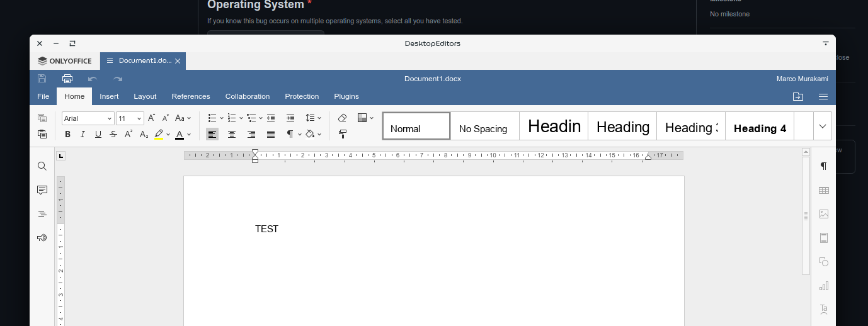This screenshot has height=326, width=868.
Task: Open Header and footer settings in right sidebar
Action: click(x=823, y=238)
